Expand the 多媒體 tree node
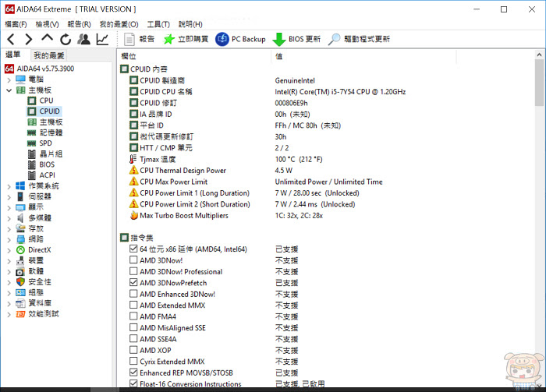The height and width of the screenshot is (392, 546). (x=9, y=218)
